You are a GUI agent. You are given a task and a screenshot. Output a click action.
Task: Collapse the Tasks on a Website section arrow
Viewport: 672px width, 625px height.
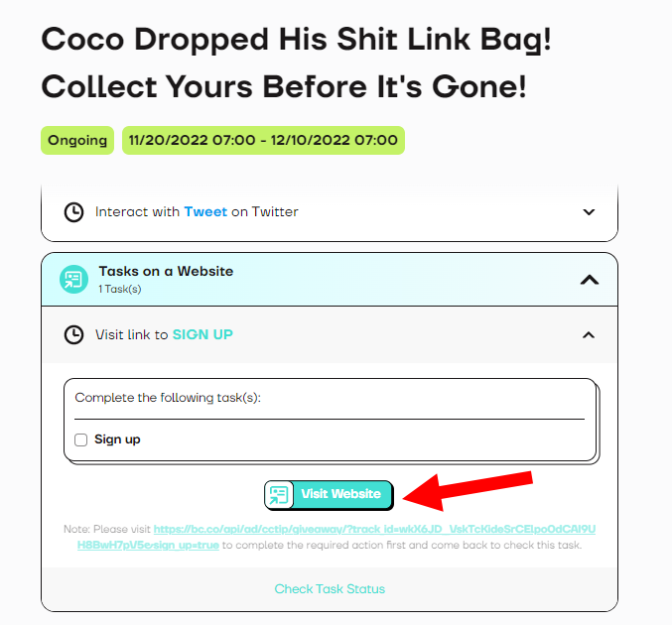589,280
